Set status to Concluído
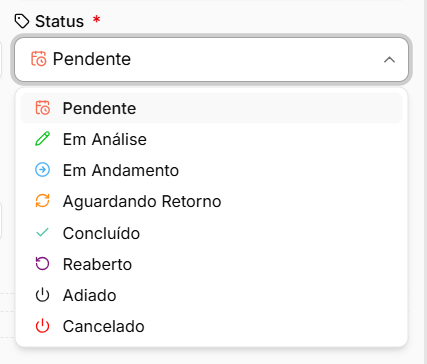The width and height of the screenshot is (427, 364). tap(211, 233)
